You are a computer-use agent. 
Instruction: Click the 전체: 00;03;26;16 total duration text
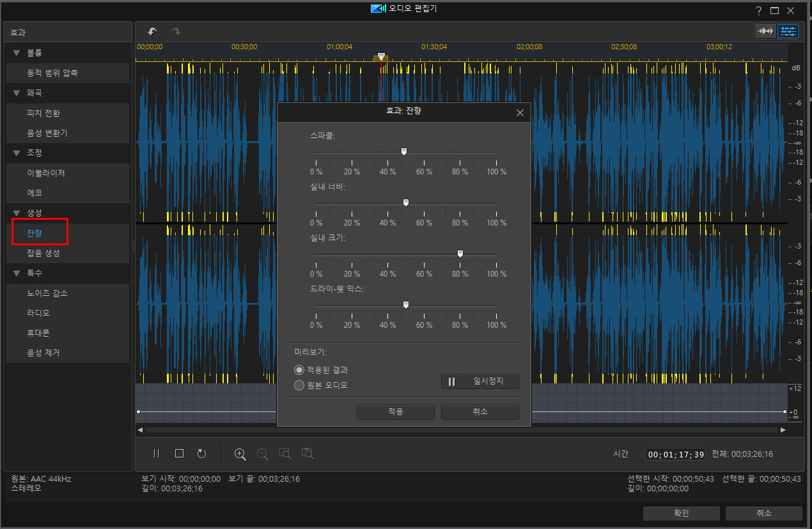742,455
